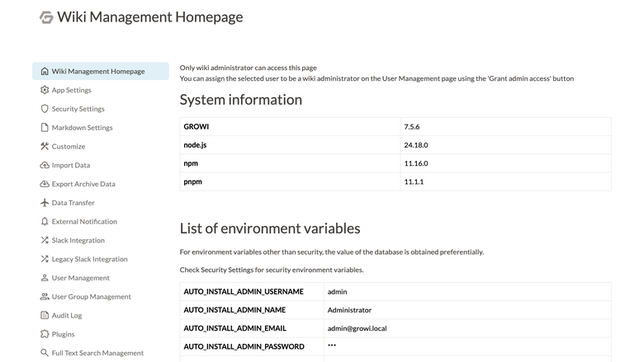Viewport: 644px width, 362px height.
Task: Click the GROWI version value 7.5.6
Action: (x=411, y=127)
